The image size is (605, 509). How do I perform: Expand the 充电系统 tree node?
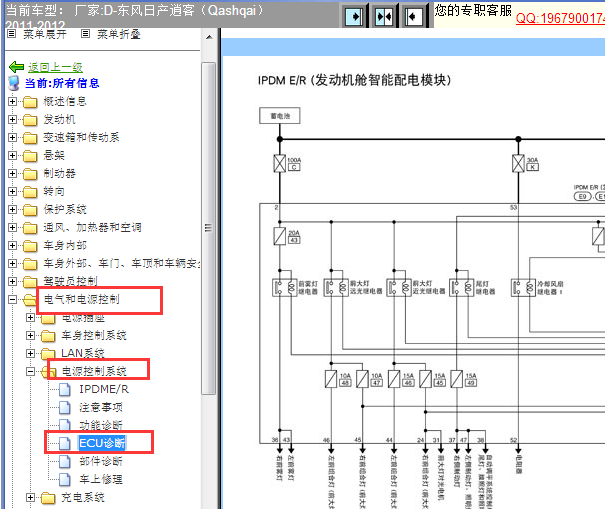[30, 497]
